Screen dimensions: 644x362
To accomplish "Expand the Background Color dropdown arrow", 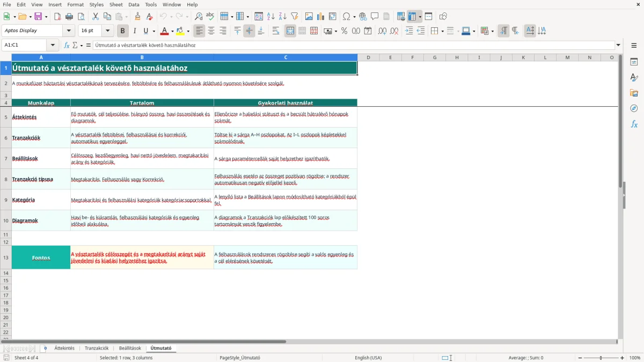I will pos(188,31).
